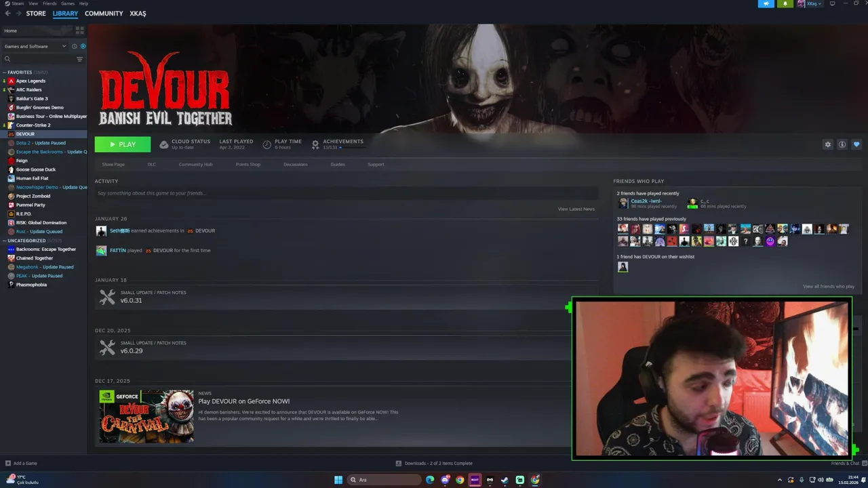This screenshot has width=868, height=488.
Task: Open game settings gear icon
Action: click(827, 144)
